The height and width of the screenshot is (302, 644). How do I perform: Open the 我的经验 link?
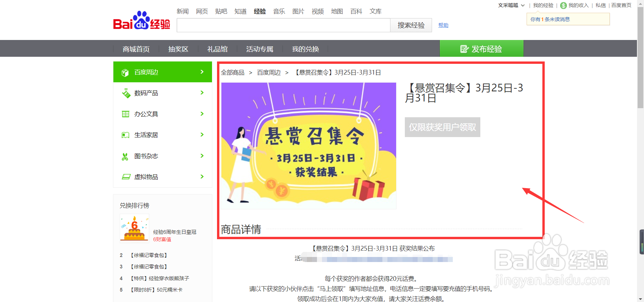tap(543, 5)
